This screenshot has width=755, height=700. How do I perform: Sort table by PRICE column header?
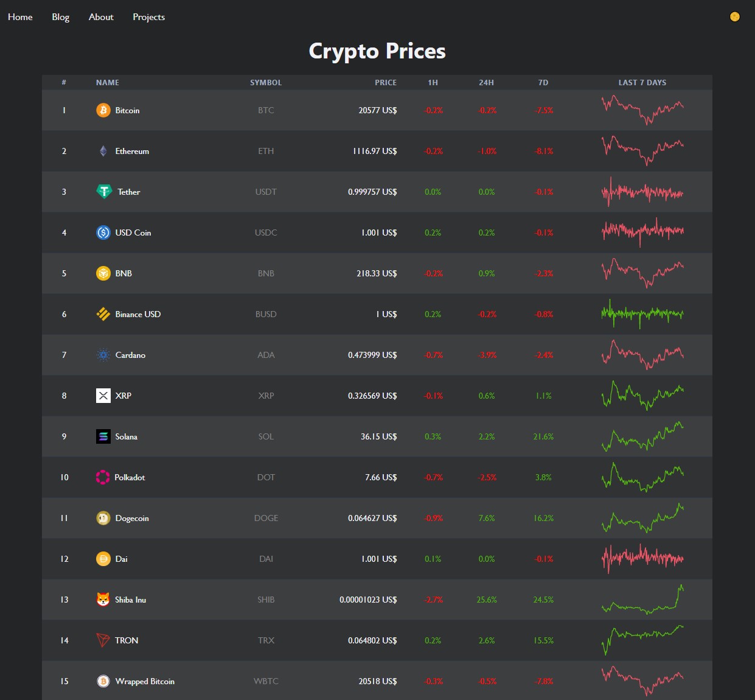point(386,83)
